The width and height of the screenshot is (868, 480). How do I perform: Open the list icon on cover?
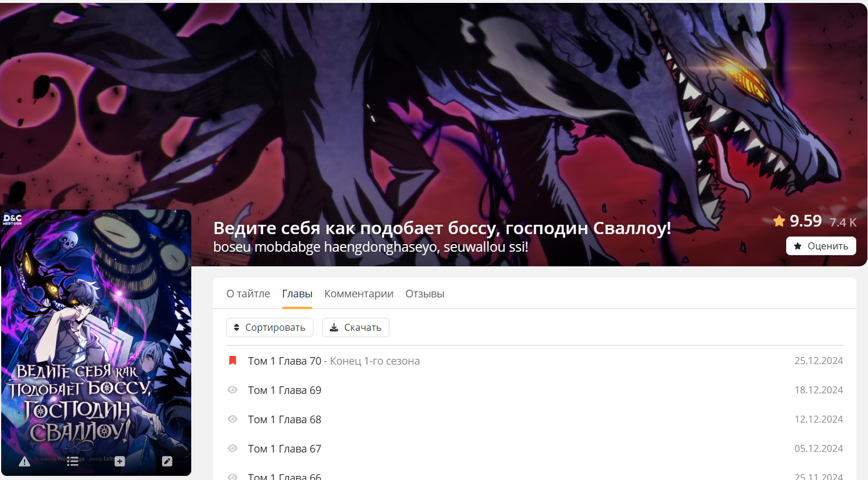click(73, 461)
